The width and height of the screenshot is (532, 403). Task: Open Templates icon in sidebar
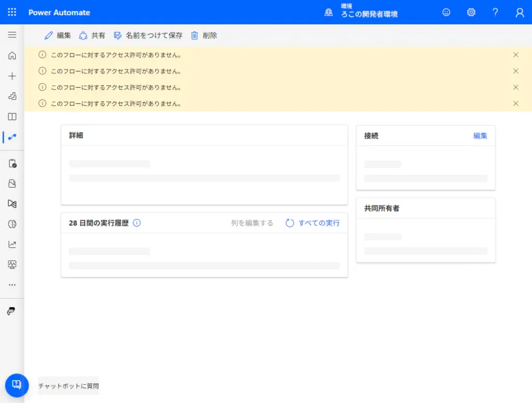point(12,97)
